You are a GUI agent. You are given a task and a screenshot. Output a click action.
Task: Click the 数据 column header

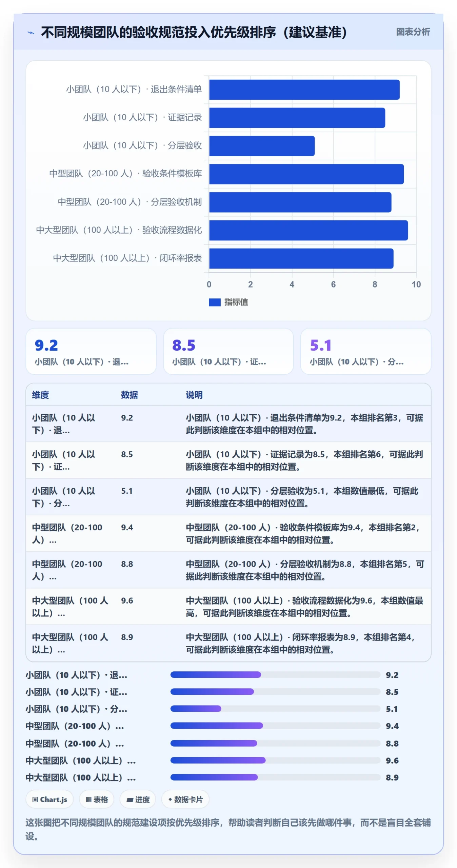click(x=129, y=394)
